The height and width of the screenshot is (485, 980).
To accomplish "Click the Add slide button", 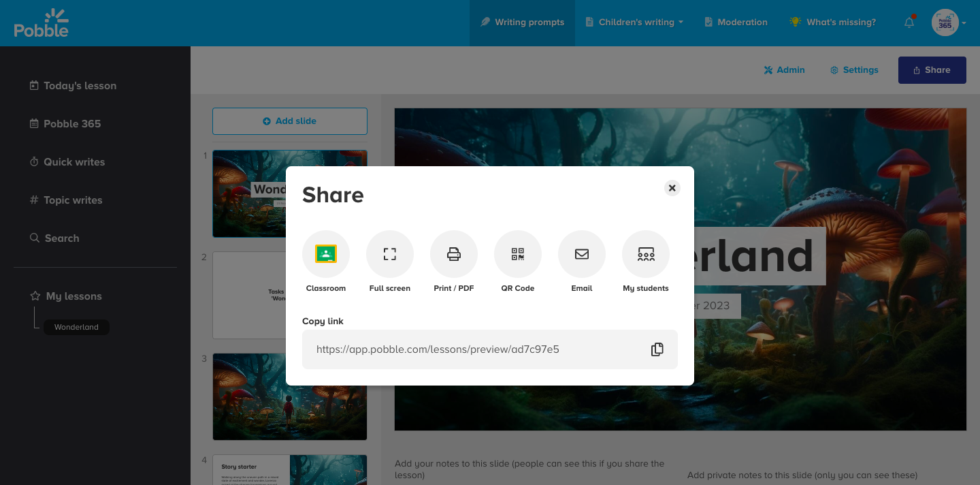I will (x=290, y=121).
